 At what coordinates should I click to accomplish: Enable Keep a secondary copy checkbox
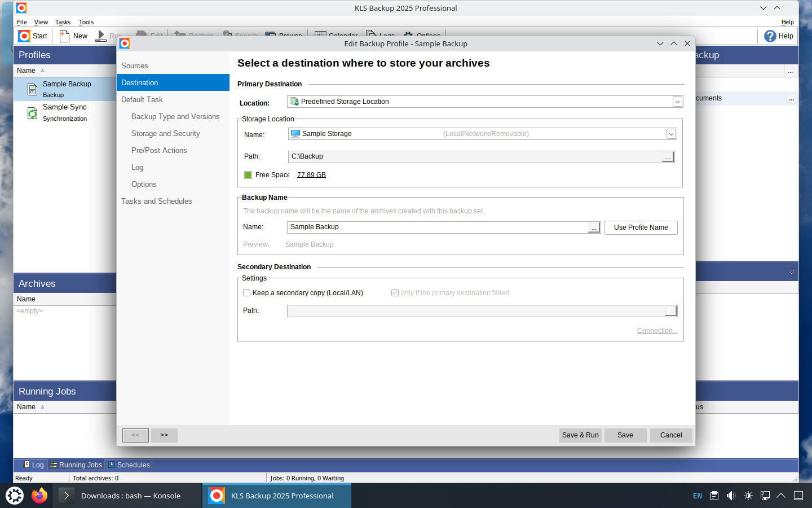click(246, 293)
